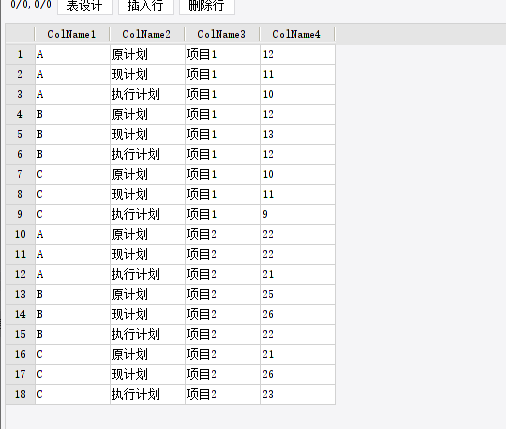Click 项目1 cell in row 6
The width and height of the screenshot is (506, 429).
click(x=223, y=154)
